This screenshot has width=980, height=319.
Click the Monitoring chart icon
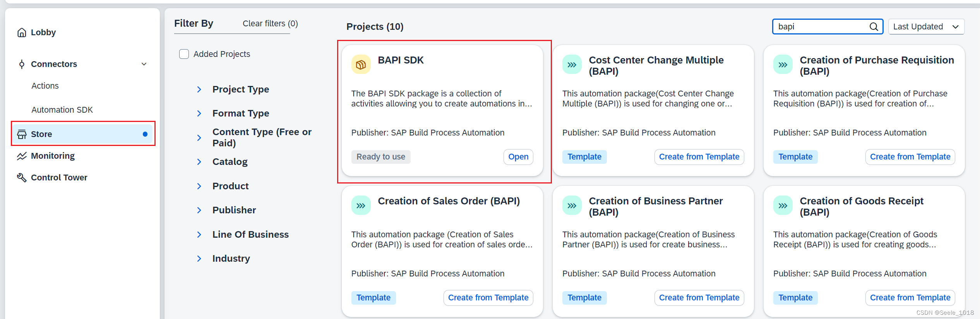22,156
